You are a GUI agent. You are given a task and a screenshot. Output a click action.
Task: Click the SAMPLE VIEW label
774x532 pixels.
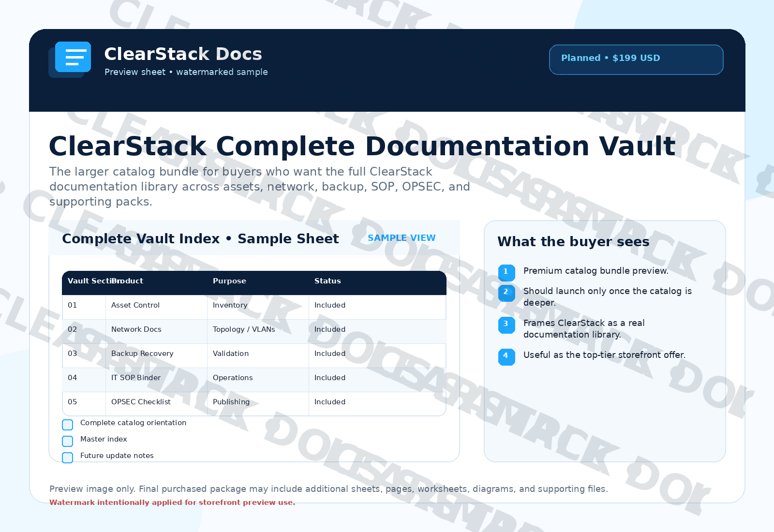pos(402,238)
